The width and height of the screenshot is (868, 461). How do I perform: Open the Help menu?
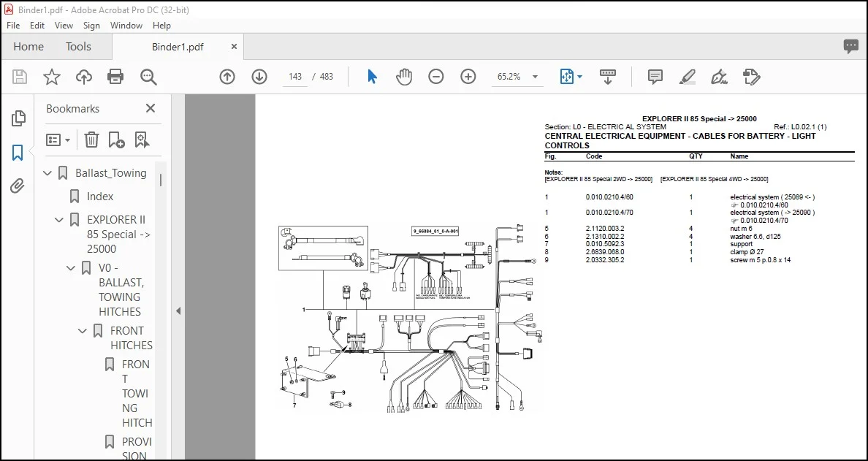(161, 26)
